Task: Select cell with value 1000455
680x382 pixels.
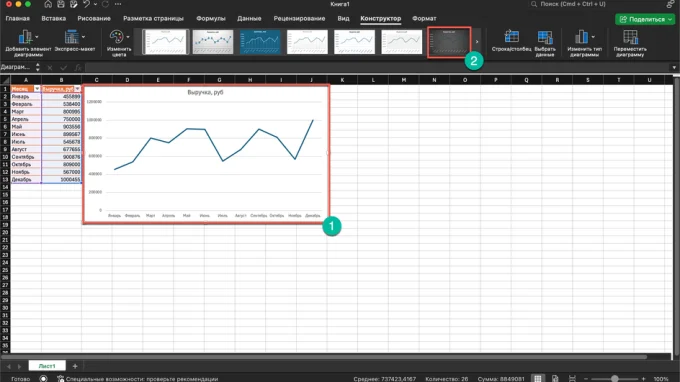Action: click(61, 180)
